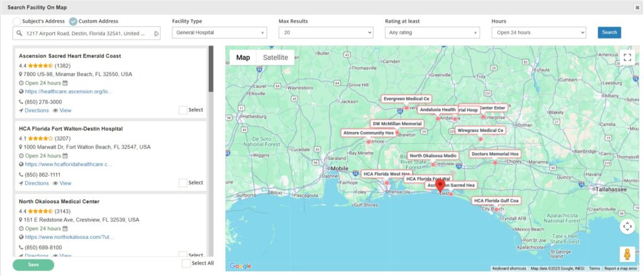Click the Street View pegman icon
Viewport: 644px width, 276px height.
pos(627,255)
